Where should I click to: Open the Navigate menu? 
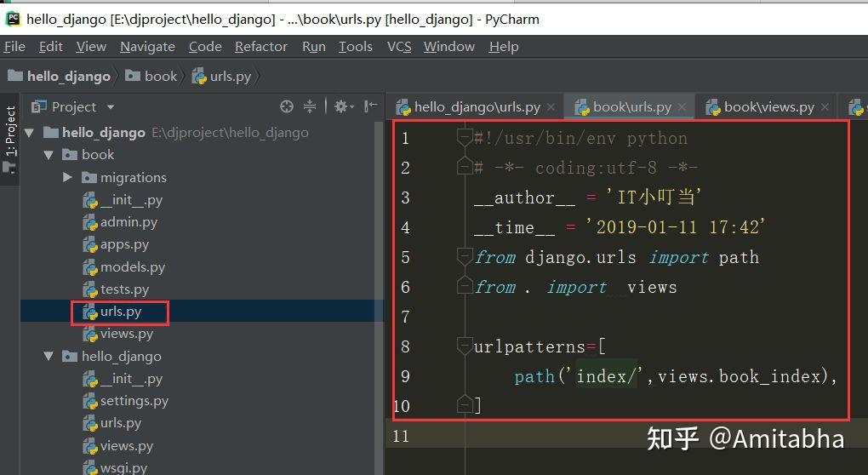[147, 47]
